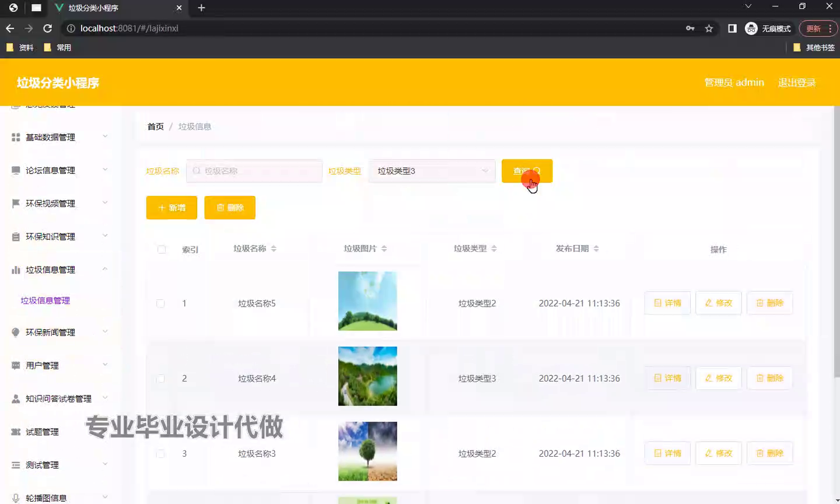Image resolution: width=840 pixels, height=504 pixels.
Task: Open the tab search chevron in title bar
Action: click(x=748, y=6)
